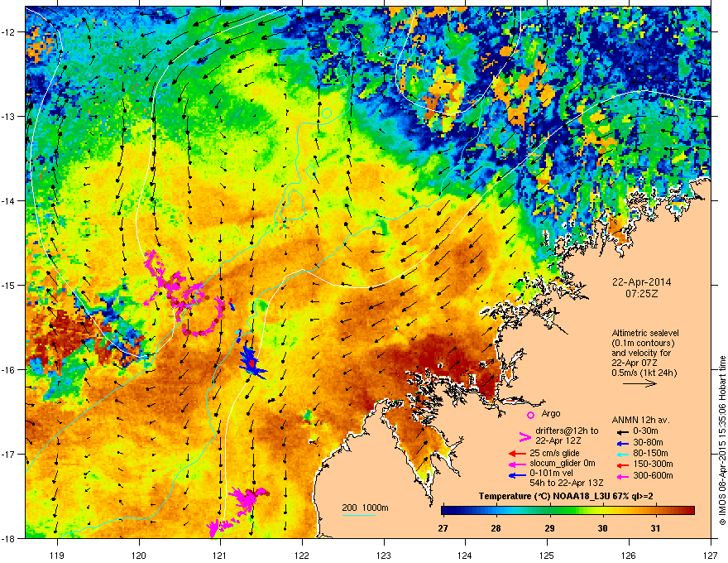
Task: Click the cyan ANMN 80-150m arrow
Action: (x=621, y=454)
